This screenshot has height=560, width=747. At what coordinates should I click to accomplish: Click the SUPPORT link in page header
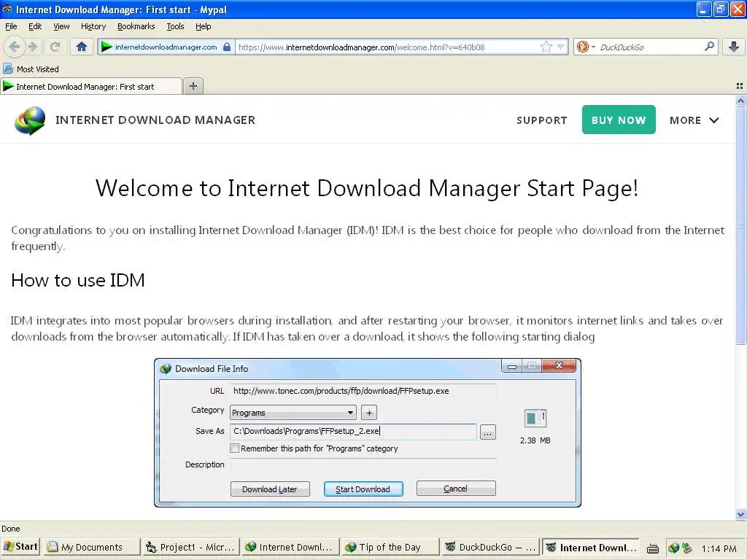[542, 120]
